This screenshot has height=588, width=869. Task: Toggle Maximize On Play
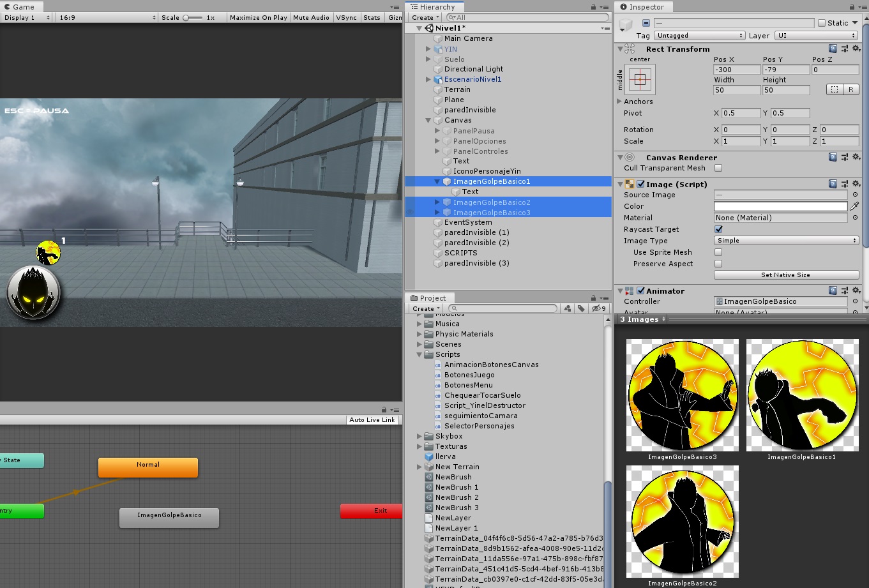point(259,17)
